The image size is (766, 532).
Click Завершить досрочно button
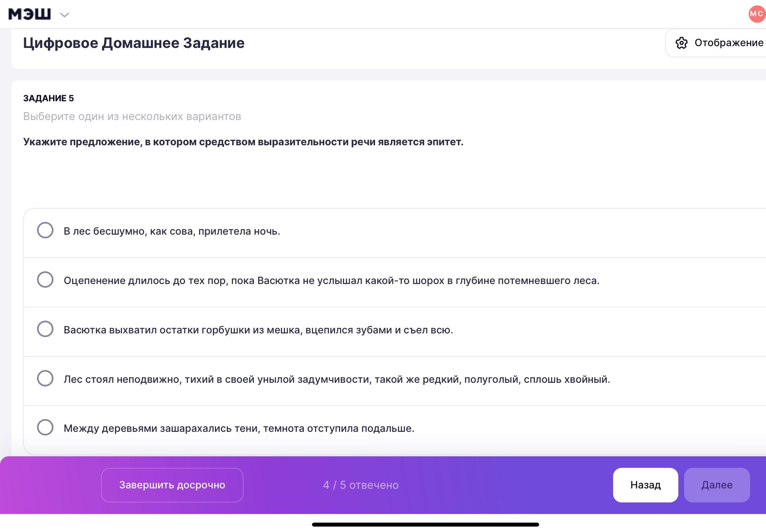[x=172, y=485]
